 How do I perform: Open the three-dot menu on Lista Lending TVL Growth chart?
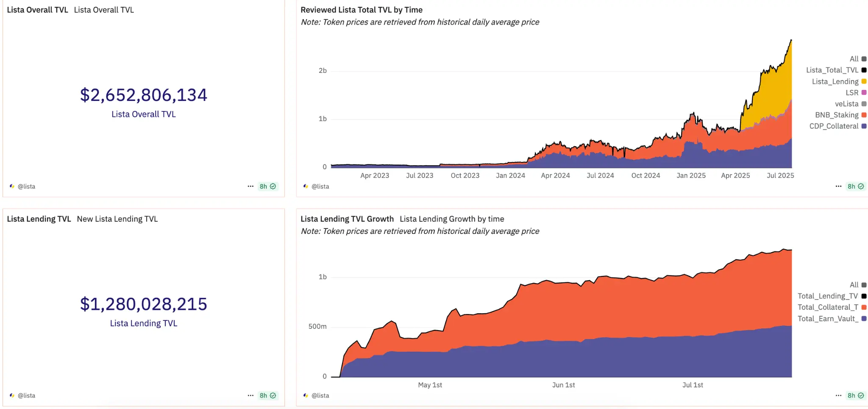coord(839,395)
